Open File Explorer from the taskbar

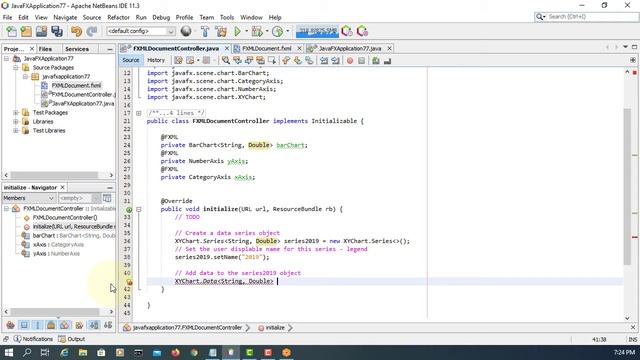pyautogui.click(x=83, y=352)
